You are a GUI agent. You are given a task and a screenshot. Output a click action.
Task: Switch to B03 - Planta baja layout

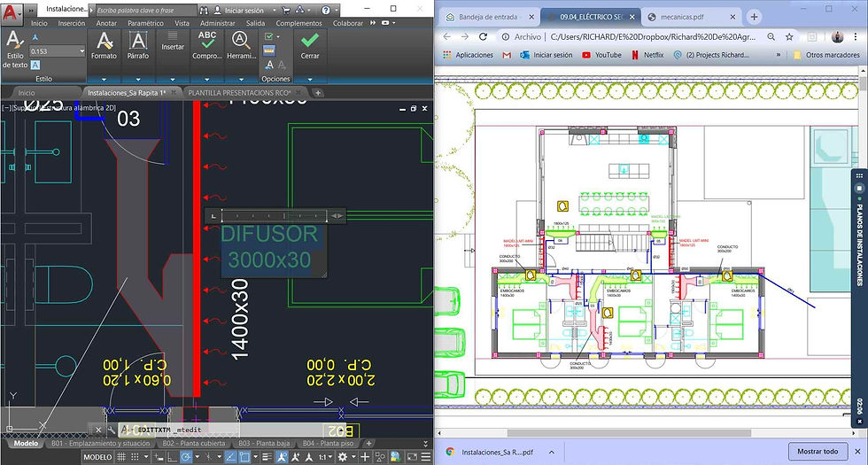pyautogui.click(x=264, y=444)
